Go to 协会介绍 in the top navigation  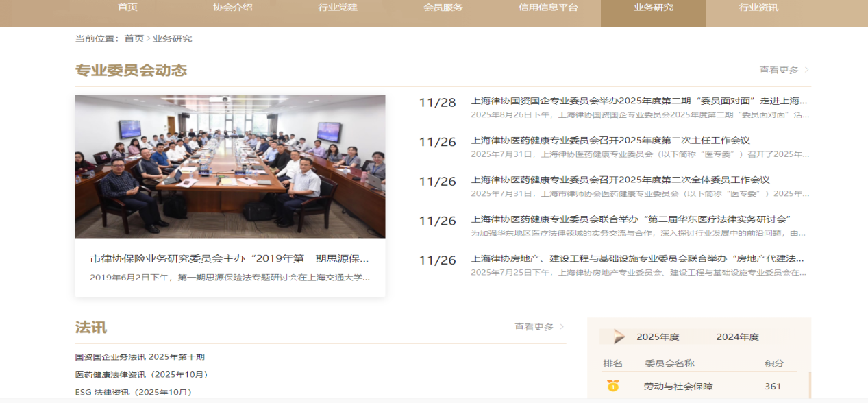point(233,8)
